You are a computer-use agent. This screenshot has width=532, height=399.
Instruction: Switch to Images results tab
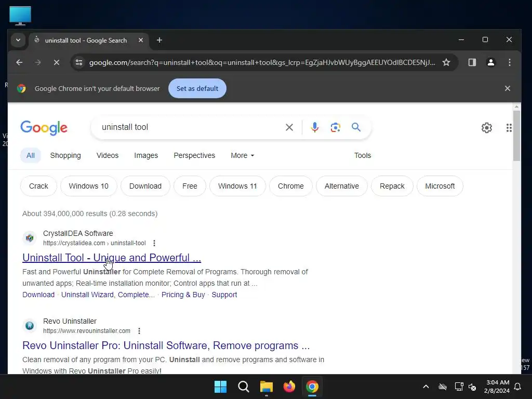146,155
